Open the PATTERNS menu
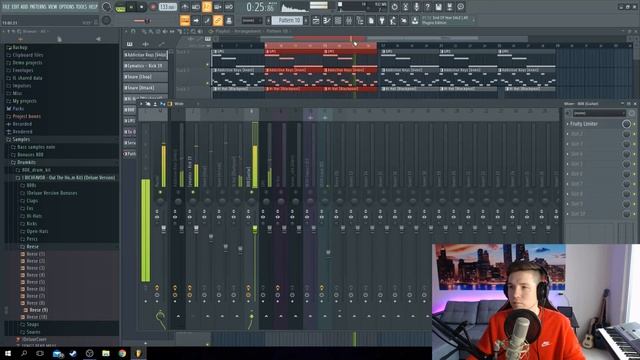The image size is (640, 360). coord(38,7)
